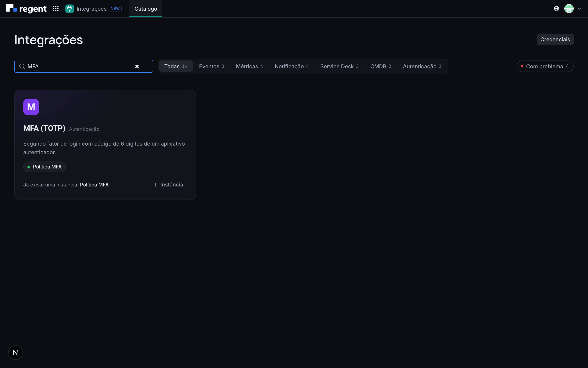Open the Credenciais page
588x368 pixels.
[x=555, y=39]
